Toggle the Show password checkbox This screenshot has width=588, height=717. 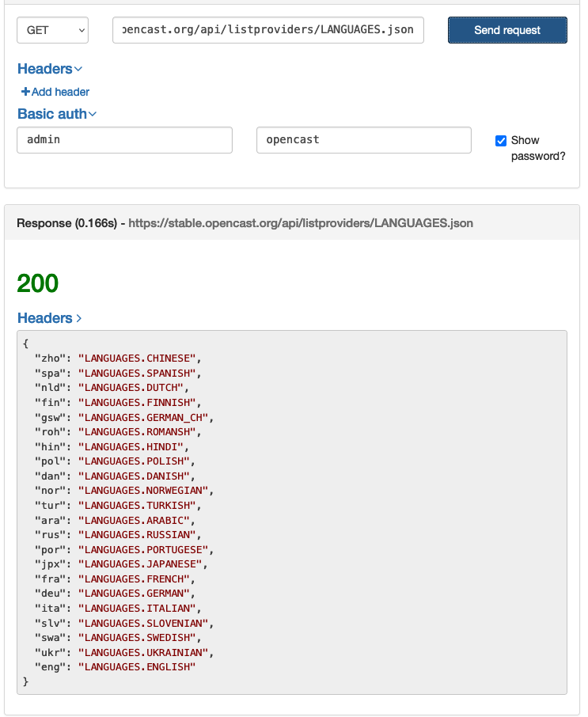(x=500, y=140)
